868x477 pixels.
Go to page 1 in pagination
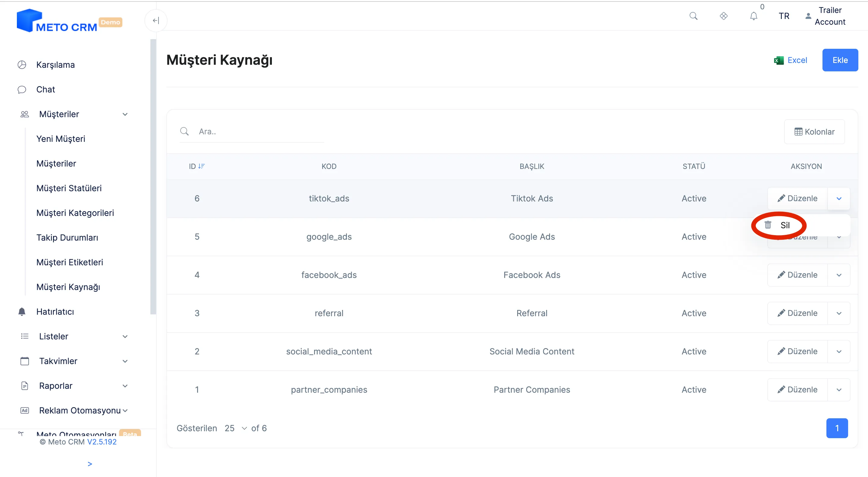(837, 428)
